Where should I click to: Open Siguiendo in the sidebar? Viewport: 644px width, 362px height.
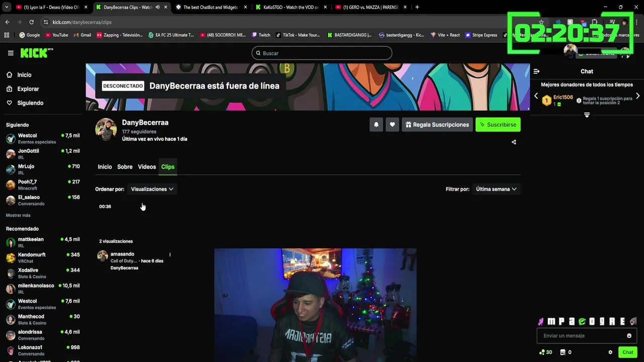point(30,103)
